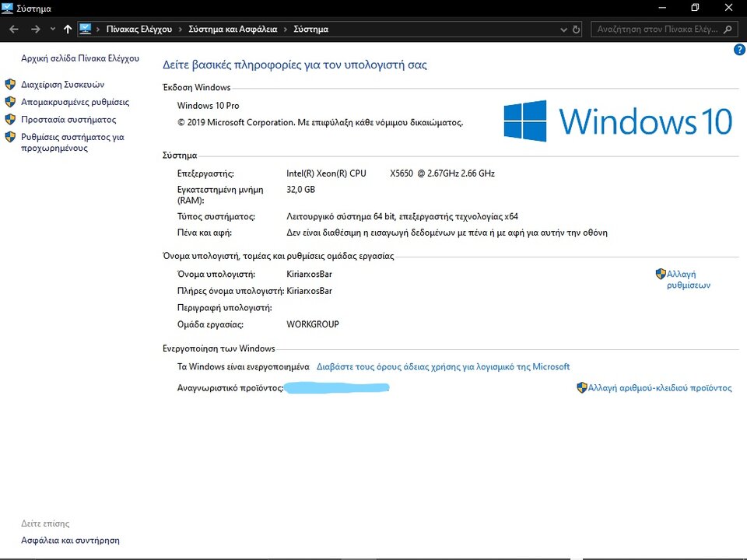Close the Σύστημα window
747x560 pixels.
pos(728,8)
